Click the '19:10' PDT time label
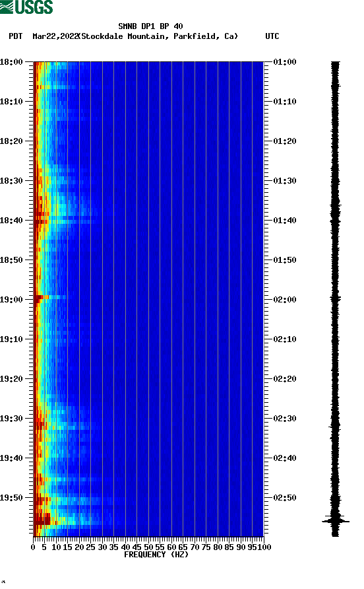The height and width of the screenshot is (589, 364). point(11,339)
